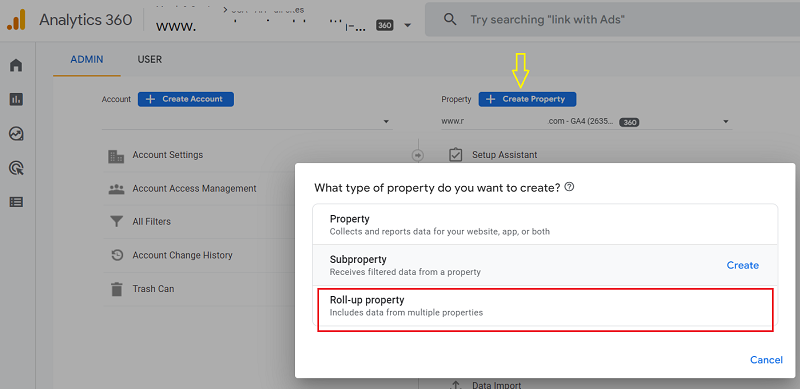
Task: Open the Home icon in sidebar
Action: (16, 65)
